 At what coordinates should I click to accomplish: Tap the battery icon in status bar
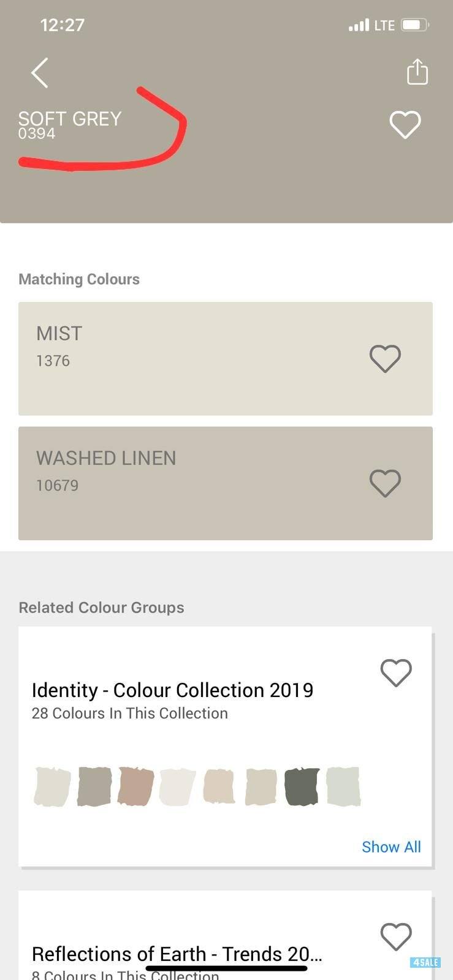pyautogui.click(x=414, y=25)
